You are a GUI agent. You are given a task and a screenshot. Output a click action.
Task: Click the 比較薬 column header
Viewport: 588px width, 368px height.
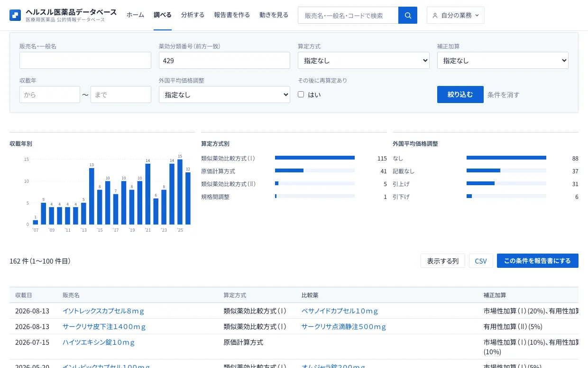click(x=310, y=295)
